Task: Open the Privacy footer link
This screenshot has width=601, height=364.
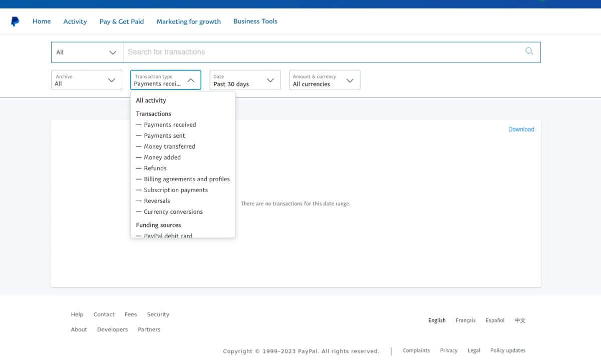Action: (x=448, y=350)
